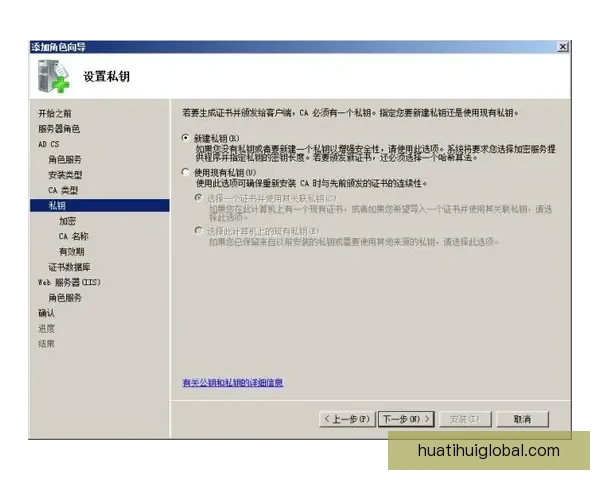This screenshot has width=600, height=480.
Task: Go to the 进度 step
Action: [46, 328]
